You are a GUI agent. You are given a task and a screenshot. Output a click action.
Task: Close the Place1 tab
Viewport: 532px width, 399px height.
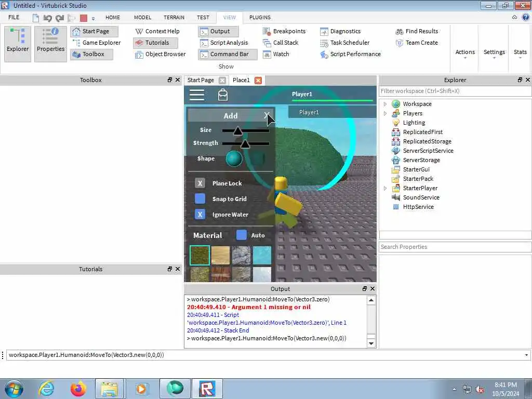pos(258,81)
